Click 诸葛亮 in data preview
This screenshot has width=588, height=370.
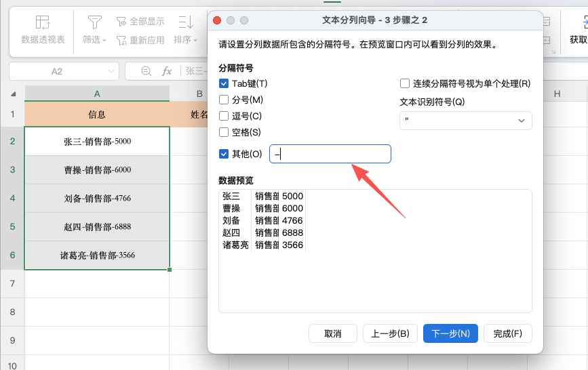[235, 245]
